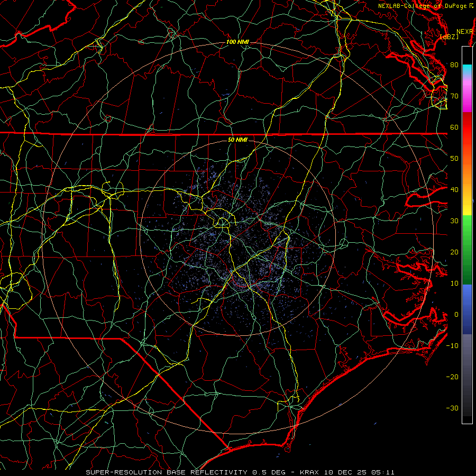Click the "50" value on the dBZ scale
The image size is (476, 476).
tap(454, 159)
